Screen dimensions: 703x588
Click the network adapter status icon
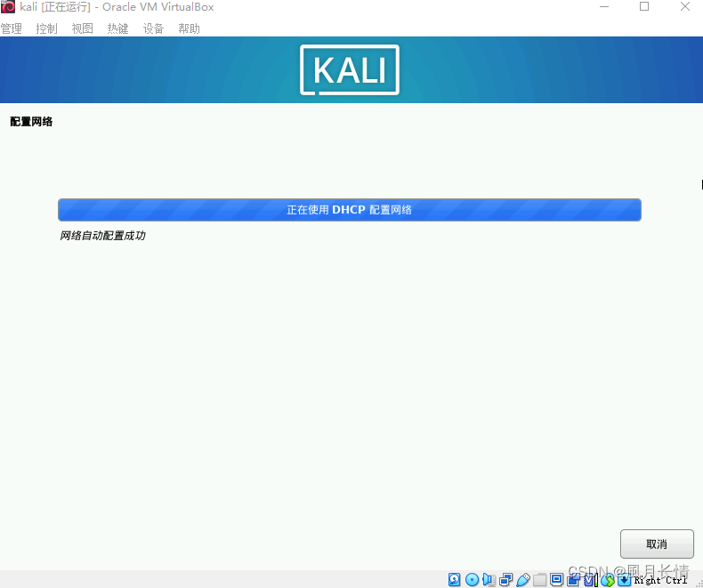[x=506, y=579]
